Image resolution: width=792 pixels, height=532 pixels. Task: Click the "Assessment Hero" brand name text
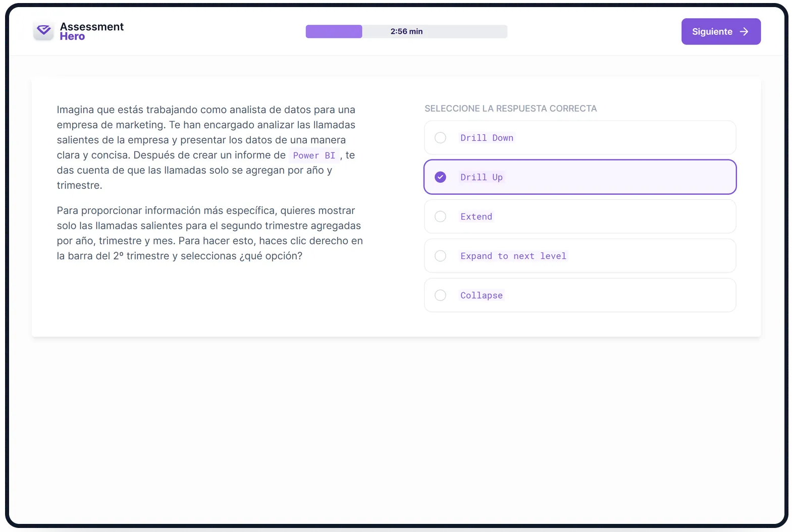click(91, 31)
